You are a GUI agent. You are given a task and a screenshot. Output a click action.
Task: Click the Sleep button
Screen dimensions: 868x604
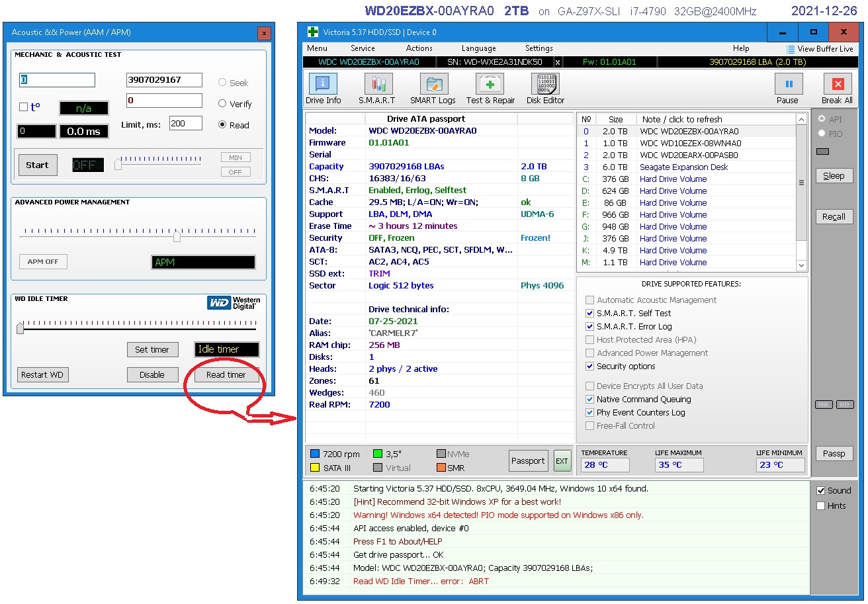[834, 176]
